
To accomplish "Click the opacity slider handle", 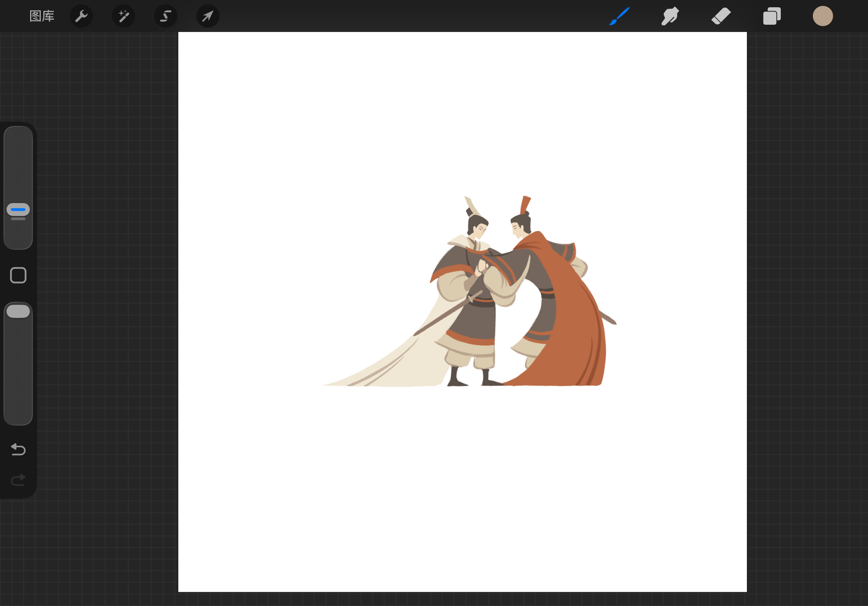I will tap(18, 311).
